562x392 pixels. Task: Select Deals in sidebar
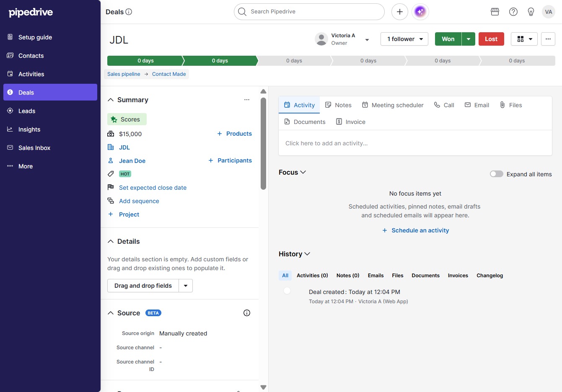tap(50, 93)
